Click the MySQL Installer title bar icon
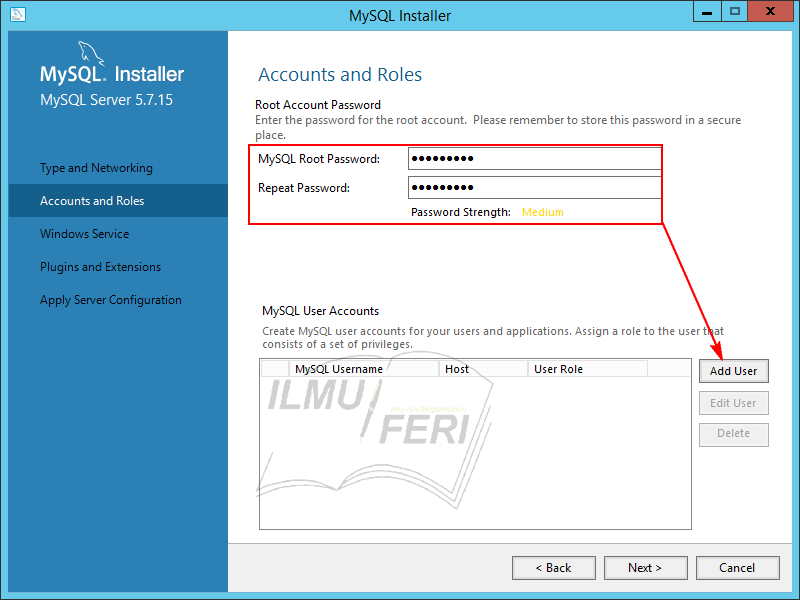This screenshot has height=600, width=800. (x=17, y=14)
